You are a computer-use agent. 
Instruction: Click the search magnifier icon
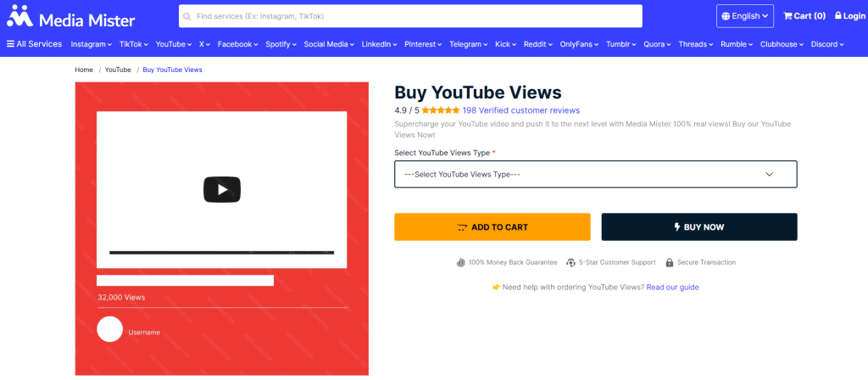click(x=187, y=17)
